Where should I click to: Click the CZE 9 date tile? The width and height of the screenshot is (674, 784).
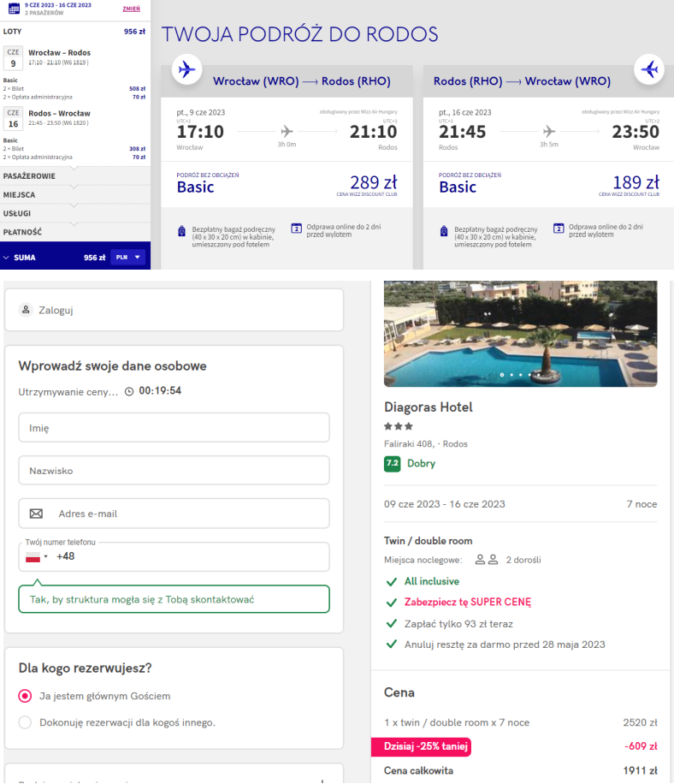point(13,57)
